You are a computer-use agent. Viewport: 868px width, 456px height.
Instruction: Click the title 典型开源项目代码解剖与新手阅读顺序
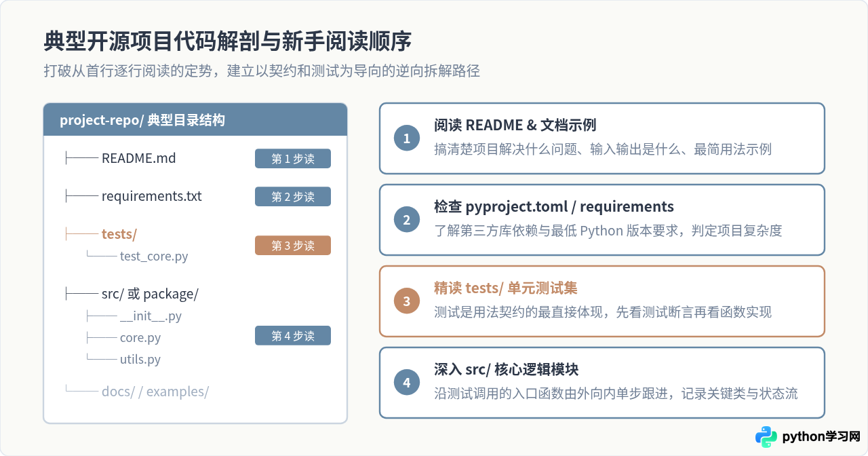(227, 41)
